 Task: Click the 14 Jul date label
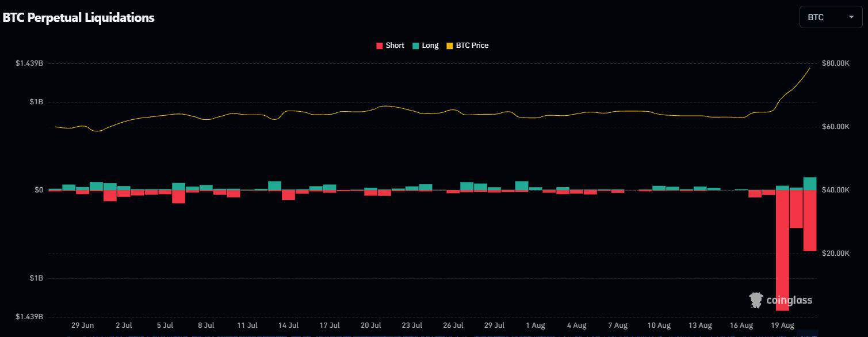[288, 325]
